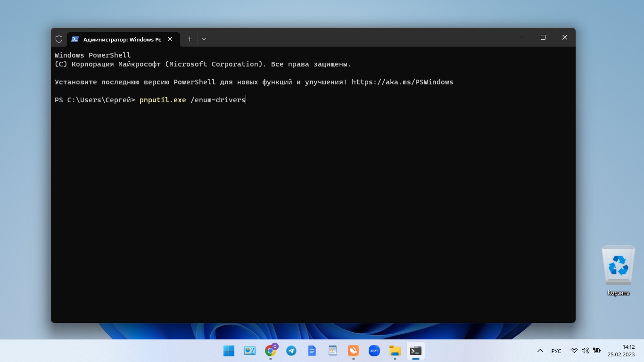The image size is (644, 362).
Task: Maximize the terminal window
Action: tap(543, 37)
